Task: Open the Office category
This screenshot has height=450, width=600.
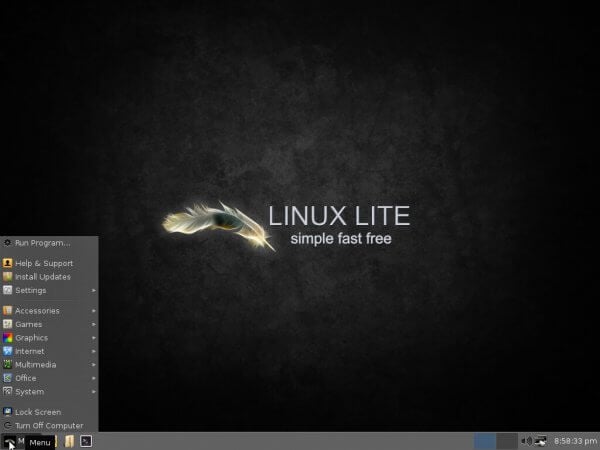Action: click(x=49, y=378)
